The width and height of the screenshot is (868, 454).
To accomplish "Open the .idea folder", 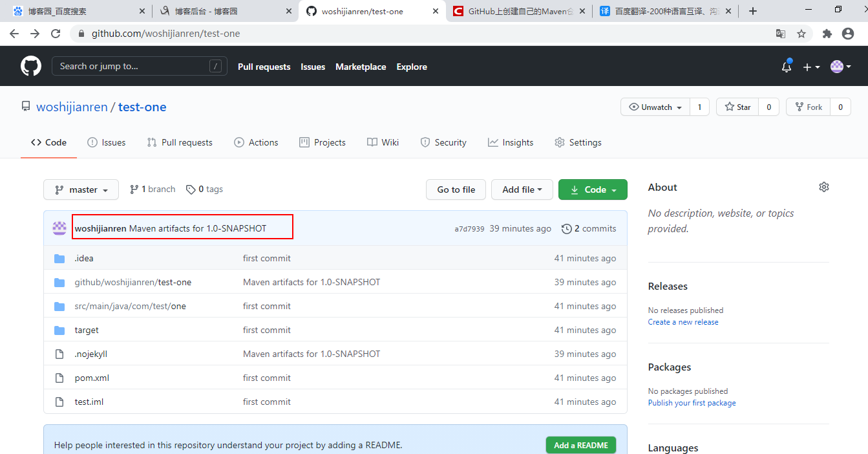I will tap(84, 258).
